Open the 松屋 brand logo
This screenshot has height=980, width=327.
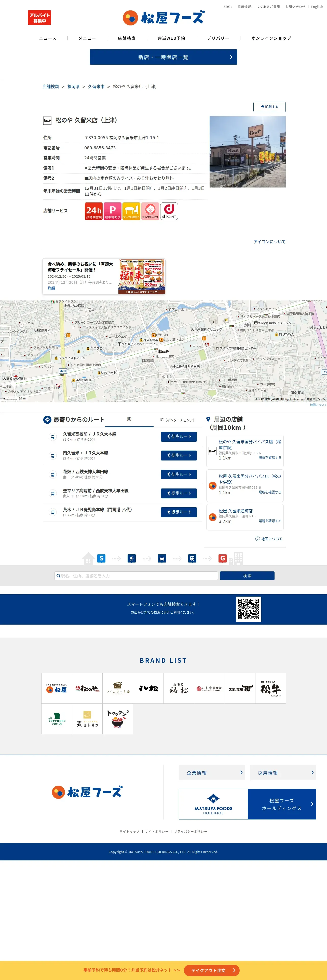click(x=57, y=688)
